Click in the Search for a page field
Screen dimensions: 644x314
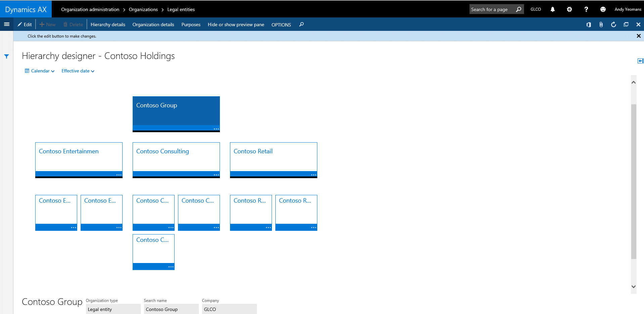coord(492,9)
